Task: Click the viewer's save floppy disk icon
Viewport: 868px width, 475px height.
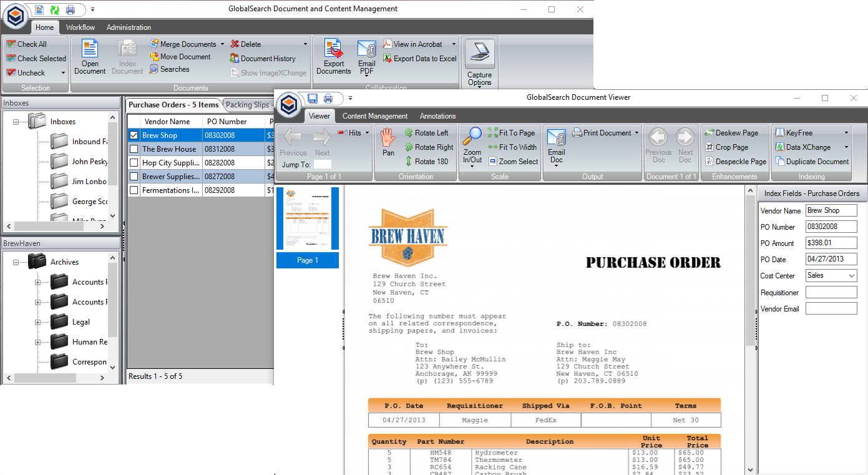Action: tap(313, 99)
